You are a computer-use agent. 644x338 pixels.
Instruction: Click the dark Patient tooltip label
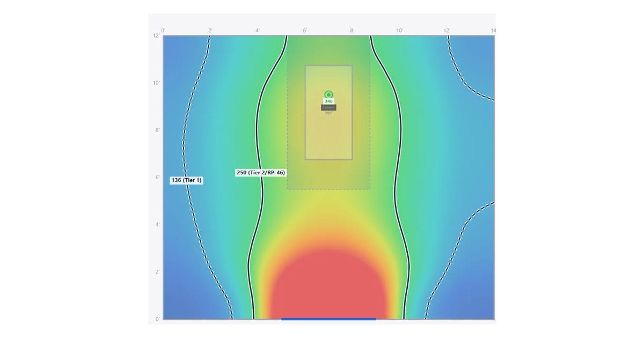(328, 107)
